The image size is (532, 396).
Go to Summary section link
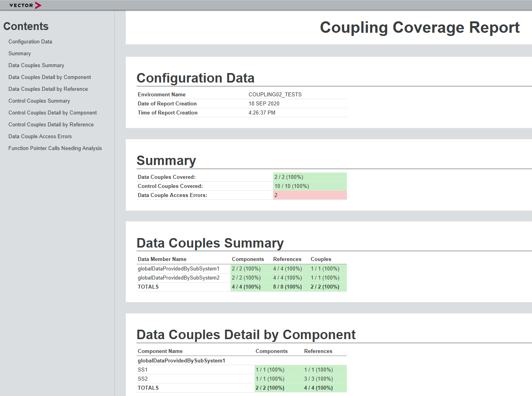pos(20,53)
